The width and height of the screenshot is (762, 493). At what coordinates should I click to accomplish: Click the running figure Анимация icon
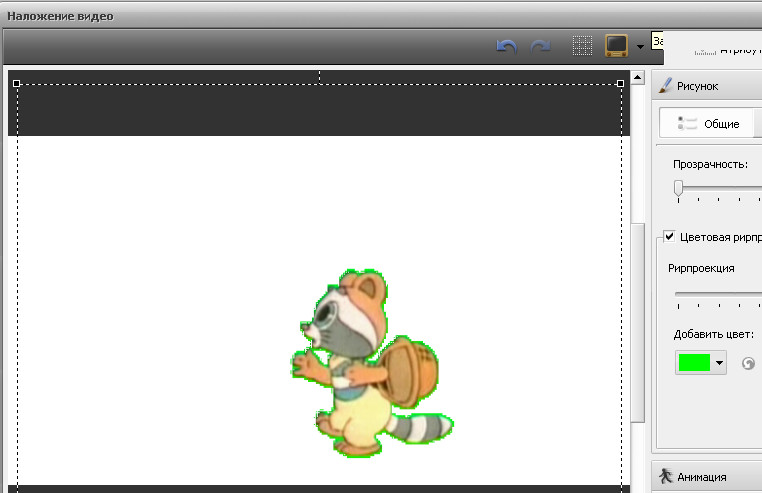(666, 476)
